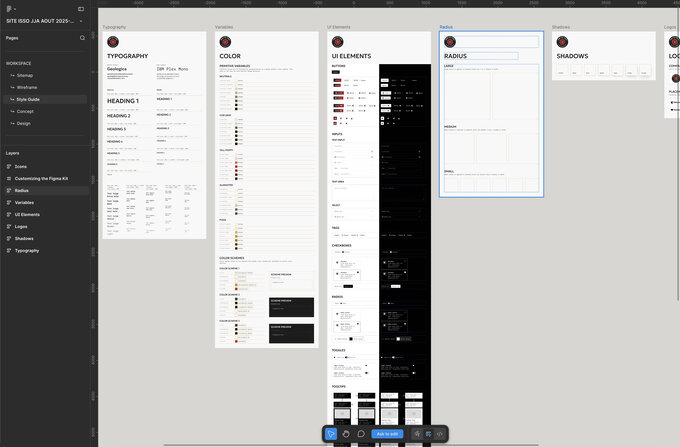Click the TYPOGRAPHY heading on canvas
This screenshot has height=447, width=680.
pyautogui.click(x=128, y=56)
